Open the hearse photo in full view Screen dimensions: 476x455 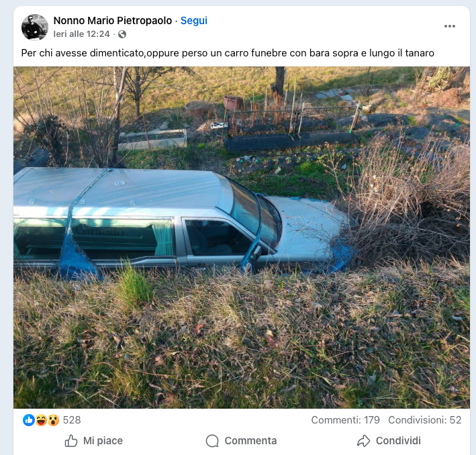(x=242, y=238)
